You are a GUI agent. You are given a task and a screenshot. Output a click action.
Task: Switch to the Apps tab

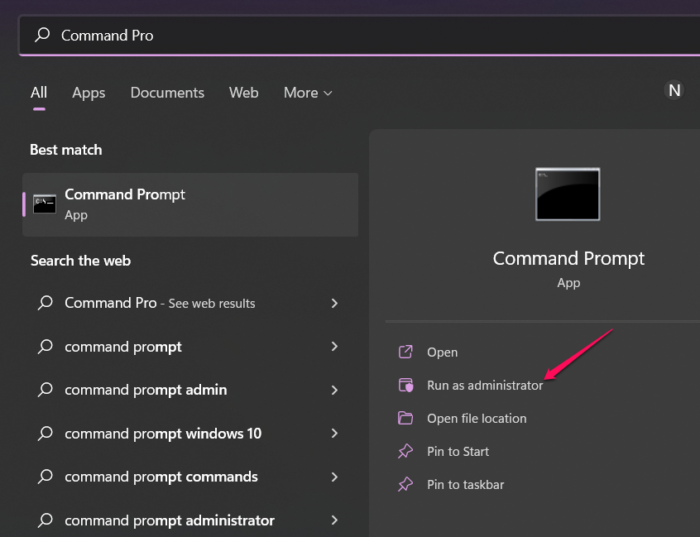[x=88, y=93]
